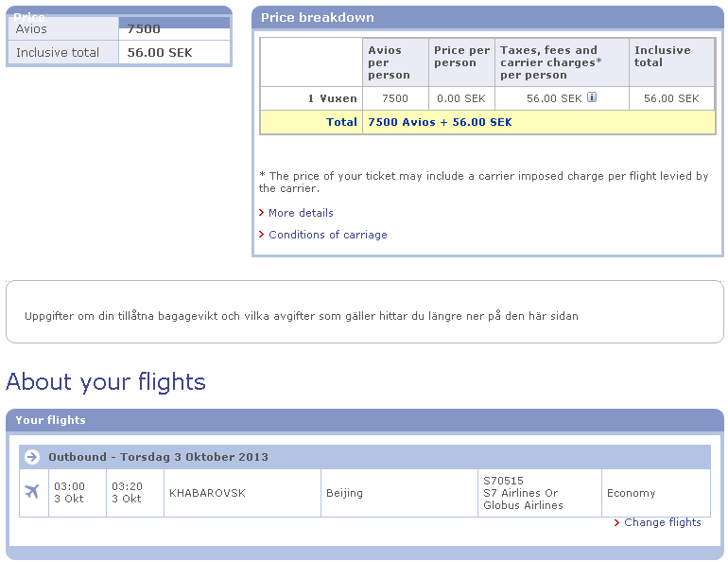Viewport: 728px width, 562px height.
Task: Select the KHABAROVSK departure city cell
Action: click(242, 493)
